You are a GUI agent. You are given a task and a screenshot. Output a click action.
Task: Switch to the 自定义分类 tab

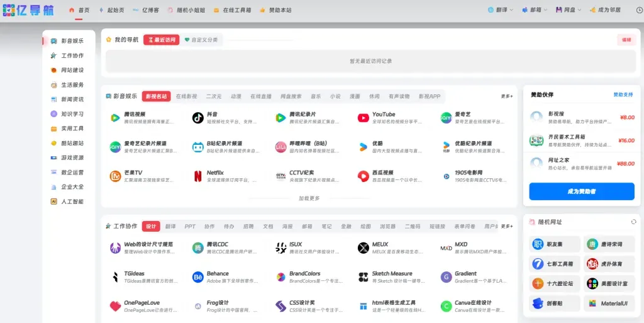tap(201, 40)
